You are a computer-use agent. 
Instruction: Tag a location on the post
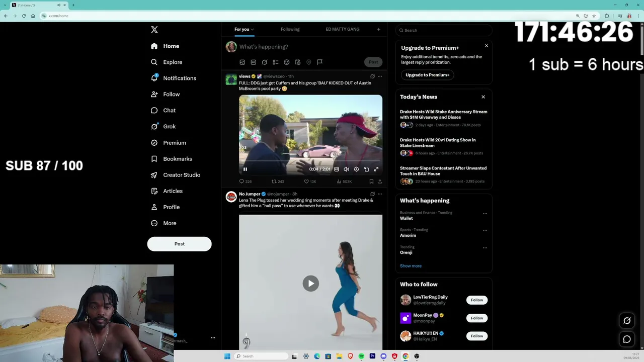(308, 62)
